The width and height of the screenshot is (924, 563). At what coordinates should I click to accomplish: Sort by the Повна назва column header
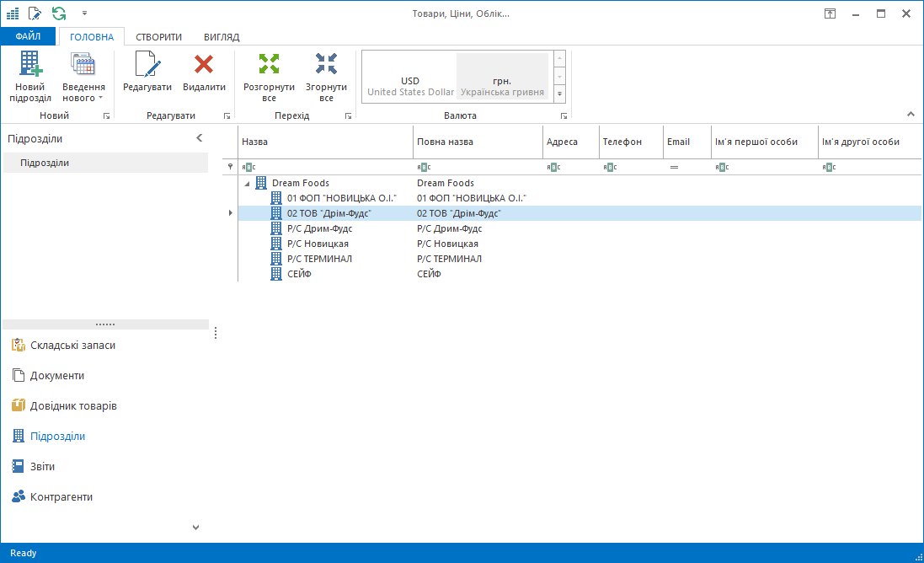coord(478,142)
